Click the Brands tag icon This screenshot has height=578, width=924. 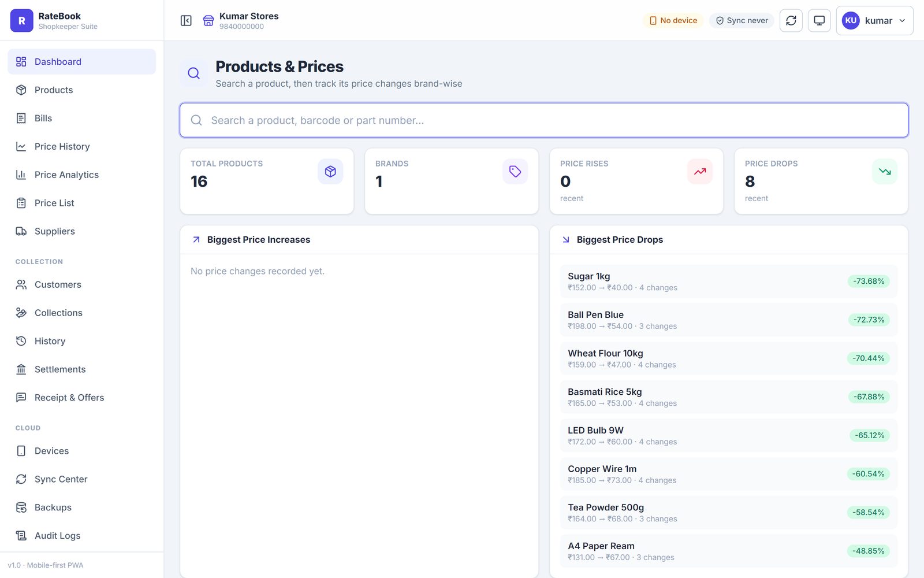515,172
